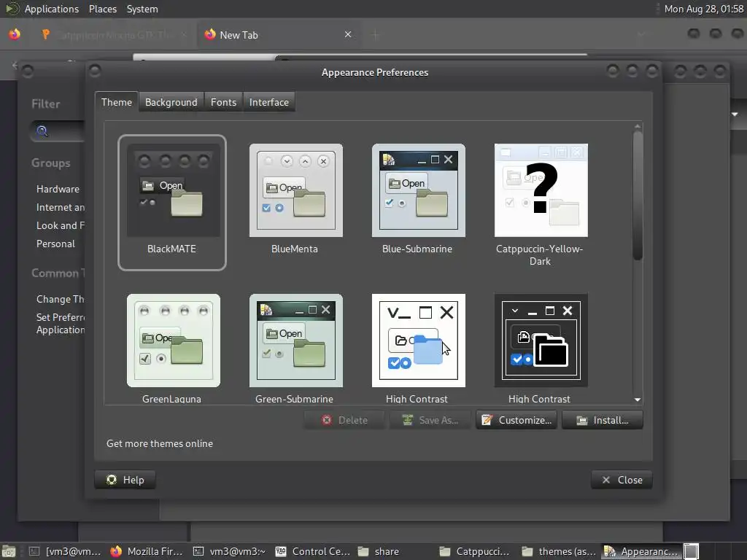Click Set Preferred Applications task
The height and width of the screenshot is (560, 747).
click(x=61, y=323)
